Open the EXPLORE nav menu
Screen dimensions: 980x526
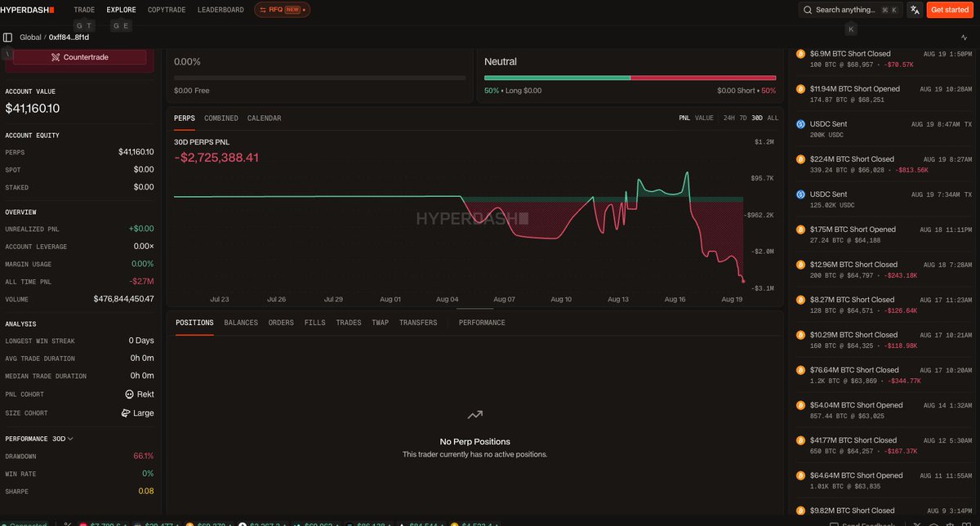122,10
